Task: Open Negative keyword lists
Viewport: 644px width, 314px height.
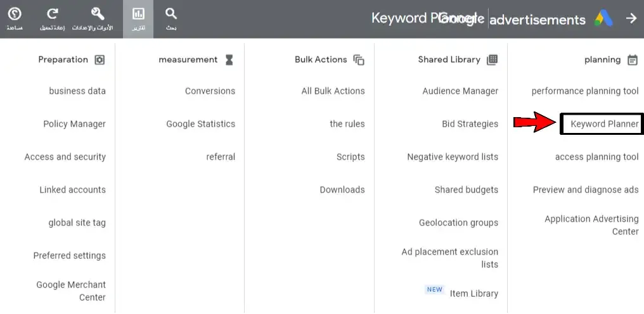Action: click(453, 157)
